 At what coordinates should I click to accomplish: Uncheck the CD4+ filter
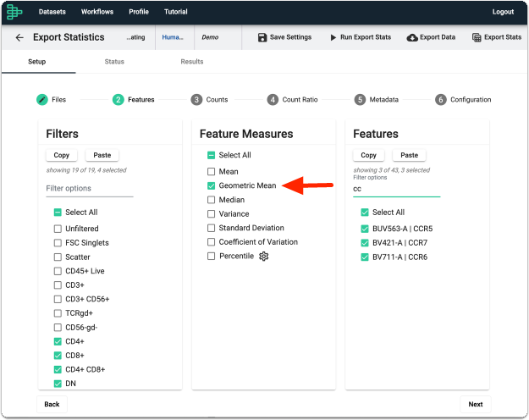click(x=58, y=341)
